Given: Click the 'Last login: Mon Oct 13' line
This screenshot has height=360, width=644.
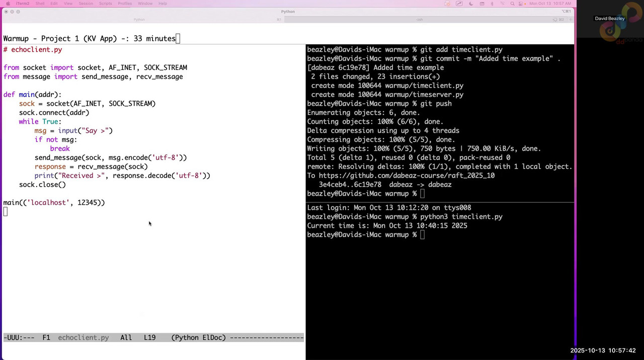Looking at the screenshot, I should pos(389,208).
